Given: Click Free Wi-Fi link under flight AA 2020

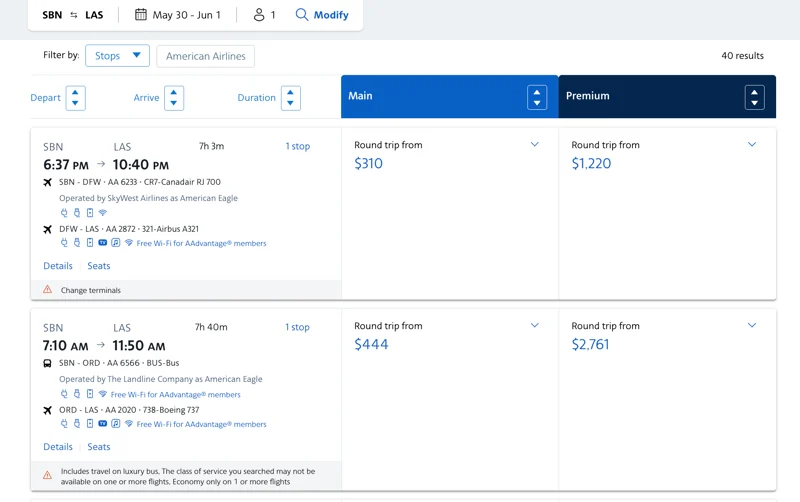Looking at the screenshot, I should 202,424.
